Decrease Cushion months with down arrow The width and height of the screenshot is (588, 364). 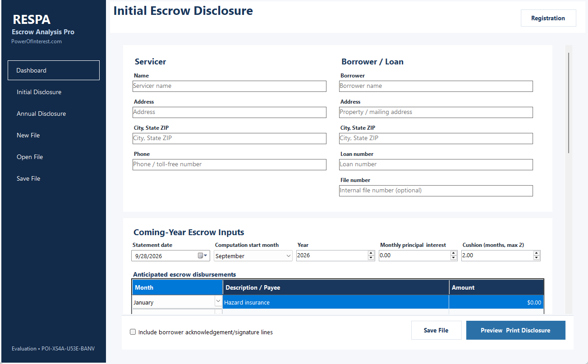point(536,258)
